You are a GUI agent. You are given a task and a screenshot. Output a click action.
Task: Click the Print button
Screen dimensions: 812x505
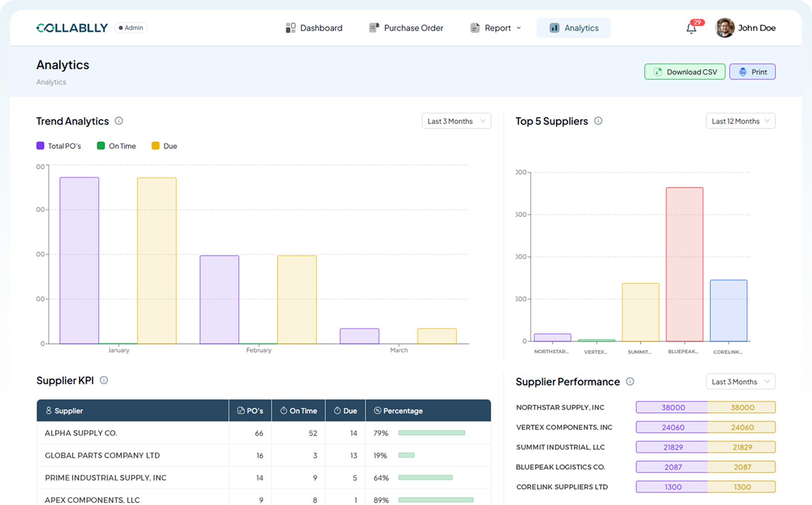point(752,72)
